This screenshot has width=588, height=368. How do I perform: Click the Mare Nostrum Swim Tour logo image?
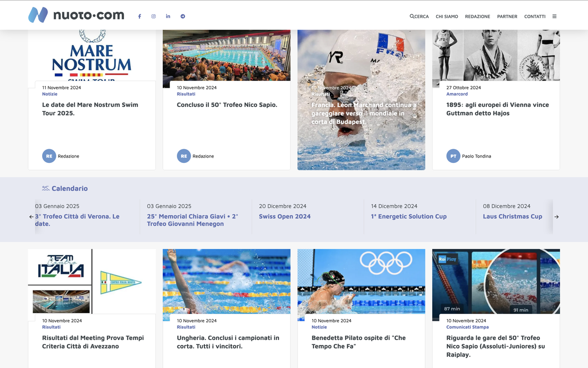pyautogui.click(x=92, y=55)
